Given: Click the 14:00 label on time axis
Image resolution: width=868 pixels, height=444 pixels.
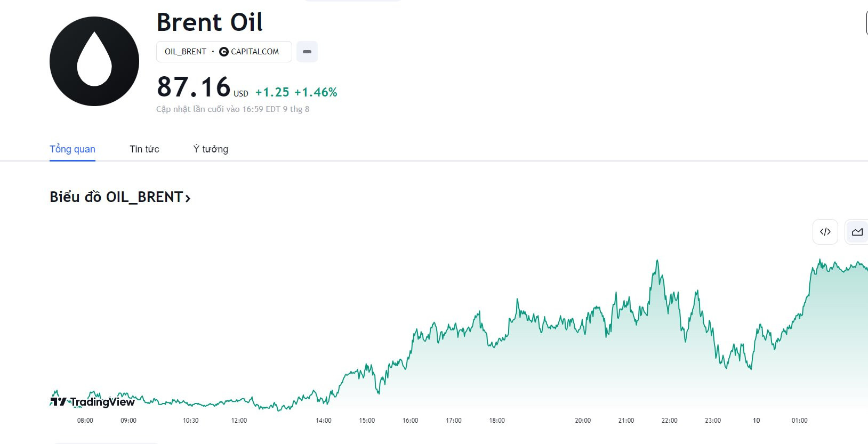Looking at the screenshot, I should point(324,421).
